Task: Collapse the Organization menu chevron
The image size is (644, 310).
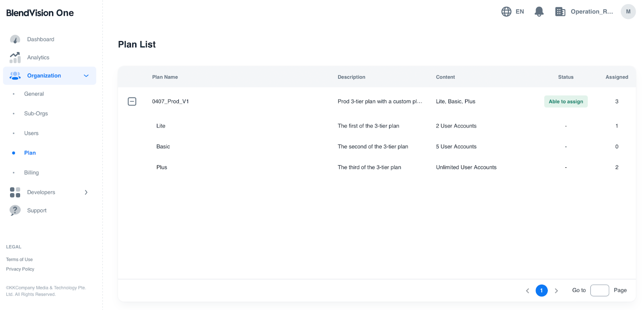Action: [86, 76]
